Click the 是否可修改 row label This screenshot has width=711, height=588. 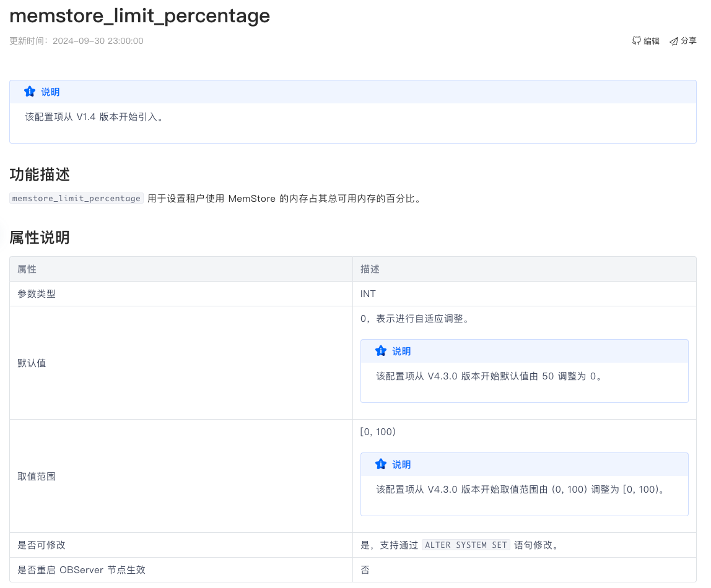coord(41,545)
